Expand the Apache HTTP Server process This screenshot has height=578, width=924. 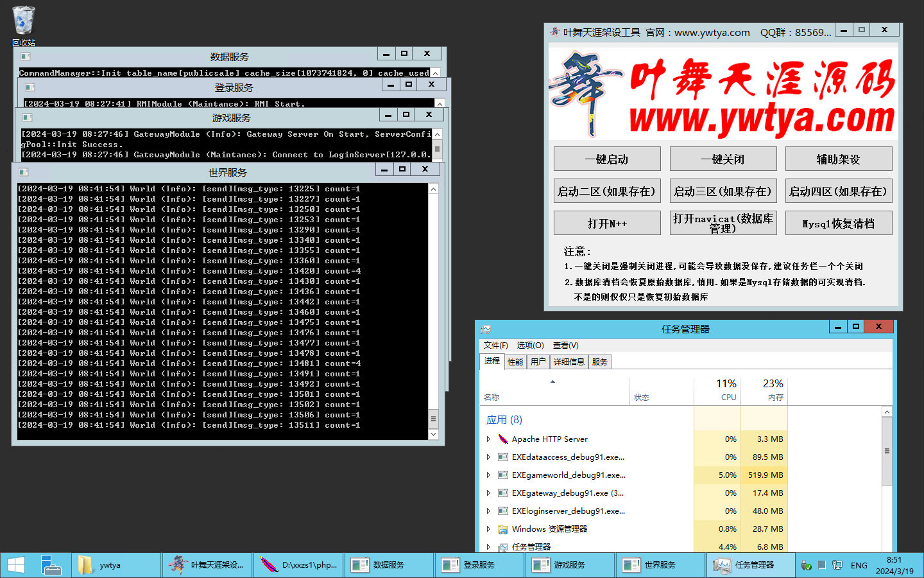488,439
